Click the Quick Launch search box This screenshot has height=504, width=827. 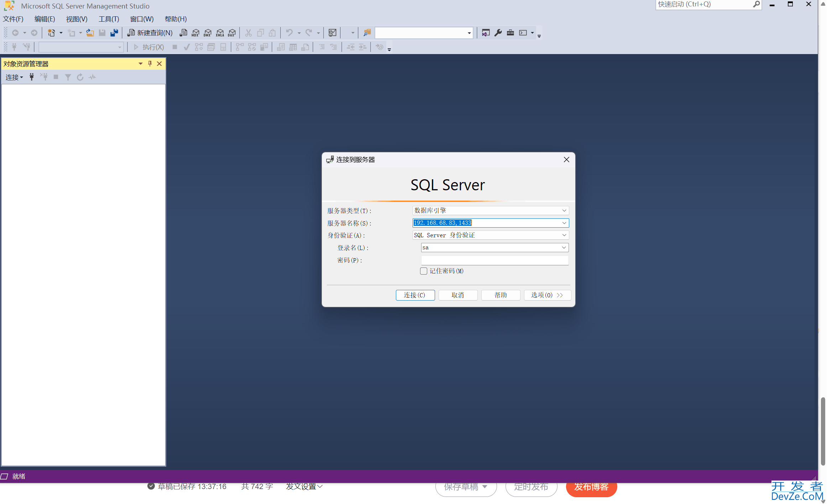pyautogui.click(x=703, y=4)
